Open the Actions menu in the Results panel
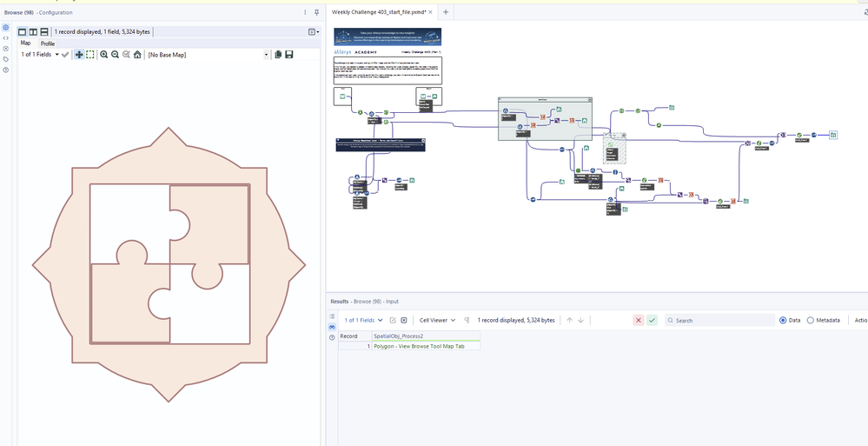This screenshot has width=868, height=446. coord(861,320)
